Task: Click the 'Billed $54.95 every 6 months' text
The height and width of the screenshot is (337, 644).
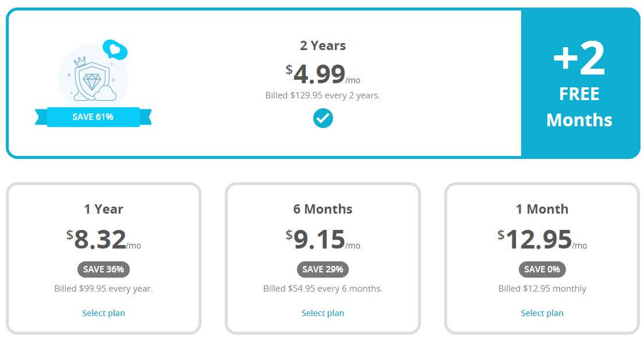Action: click(x=323, y=289)
